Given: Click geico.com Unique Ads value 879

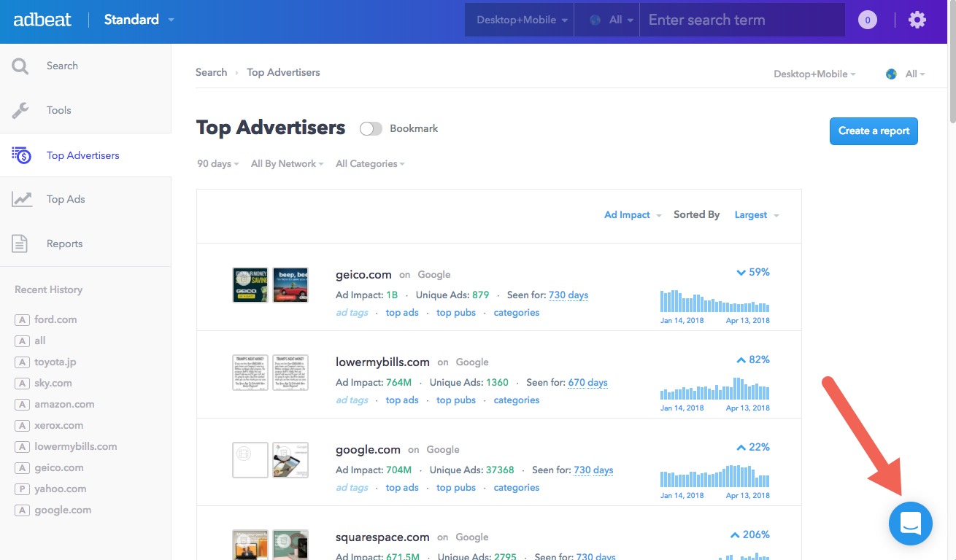Looking at the screenshot, I should [480, 295].
